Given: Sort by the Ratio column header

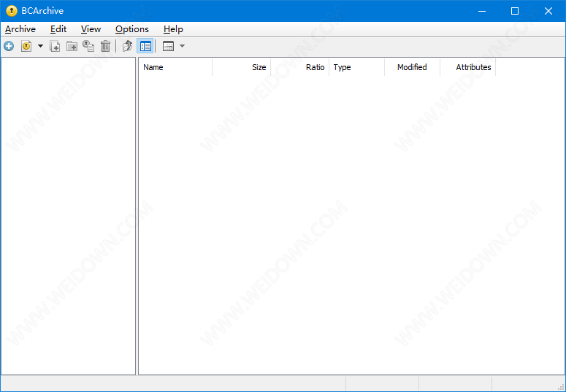Looking at the screenshot, I should [x=300, y=67].
